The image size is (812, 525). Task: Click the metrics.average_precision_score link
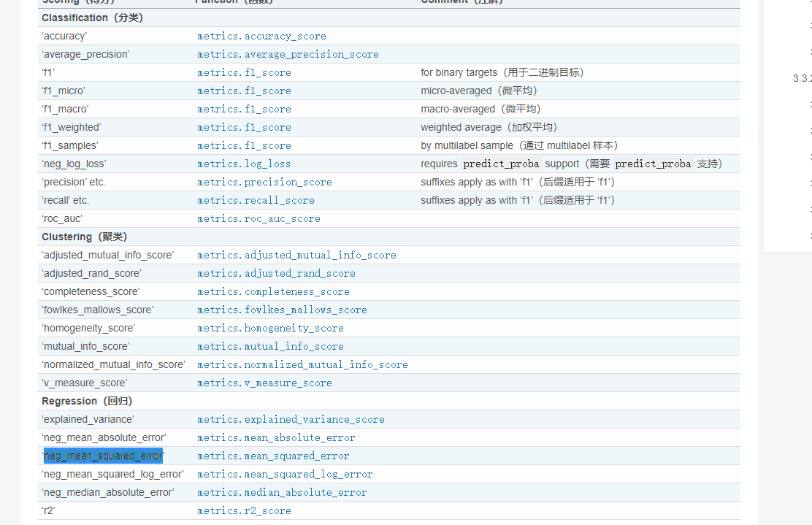point(288,55)
